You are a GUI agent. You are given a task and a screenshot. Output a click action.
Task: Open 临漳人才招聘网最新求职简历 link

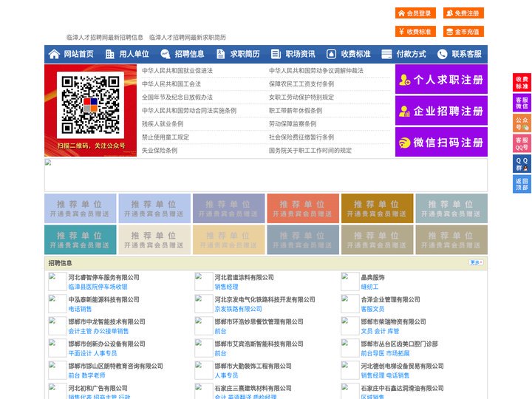click(x=187, y=38)
